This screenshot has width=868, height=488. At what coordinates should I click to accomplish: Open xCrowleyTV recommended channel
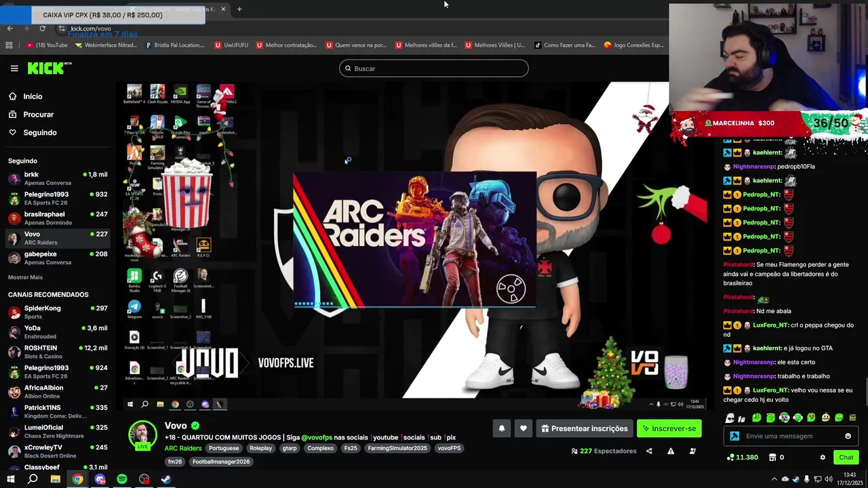click(58, 451)
